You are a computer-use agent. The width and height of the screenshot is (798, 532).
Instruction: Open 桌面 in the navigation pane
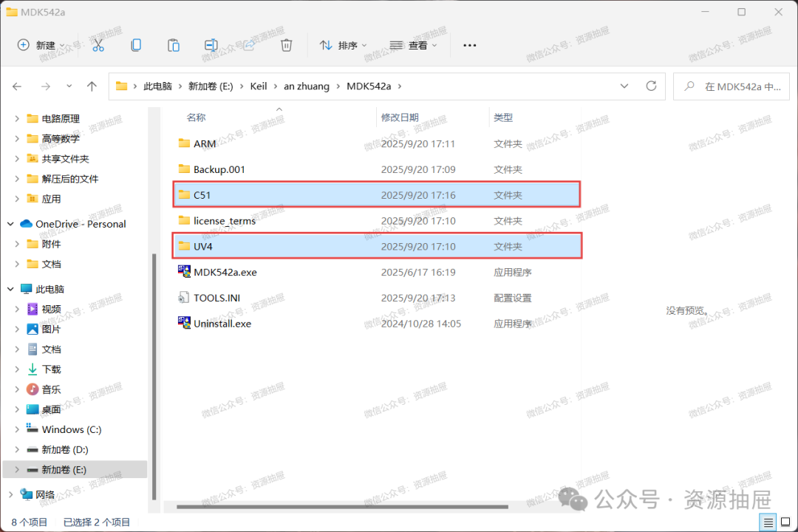[x=51, y=409]
